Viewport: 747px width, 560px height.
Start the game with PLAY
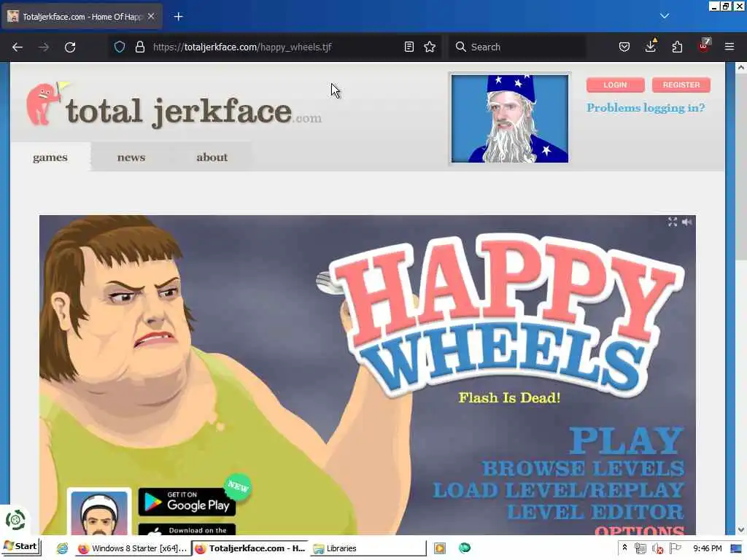(627, 440)
